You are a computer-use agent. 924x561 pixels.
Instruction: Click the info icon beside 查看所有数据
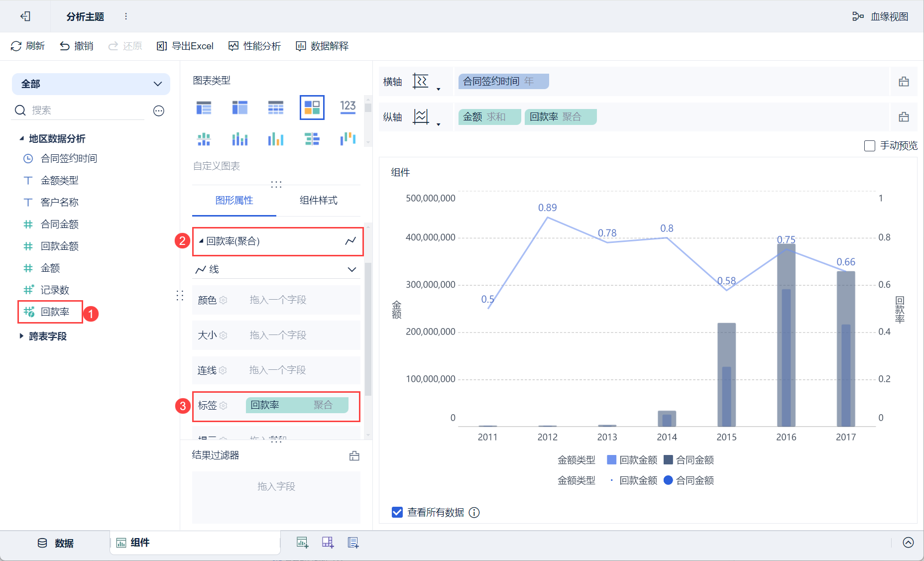474,513
